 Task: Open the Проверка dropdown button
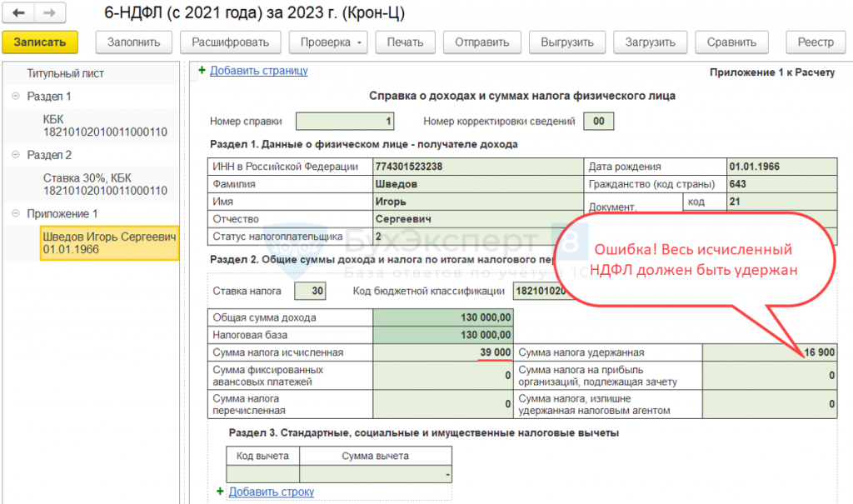[x=328, y=42]
